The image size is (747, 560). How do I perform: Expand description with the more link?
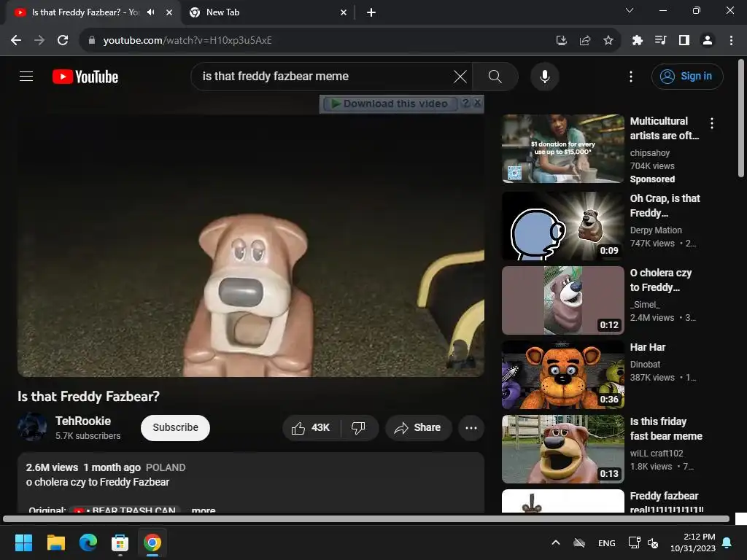204,510
